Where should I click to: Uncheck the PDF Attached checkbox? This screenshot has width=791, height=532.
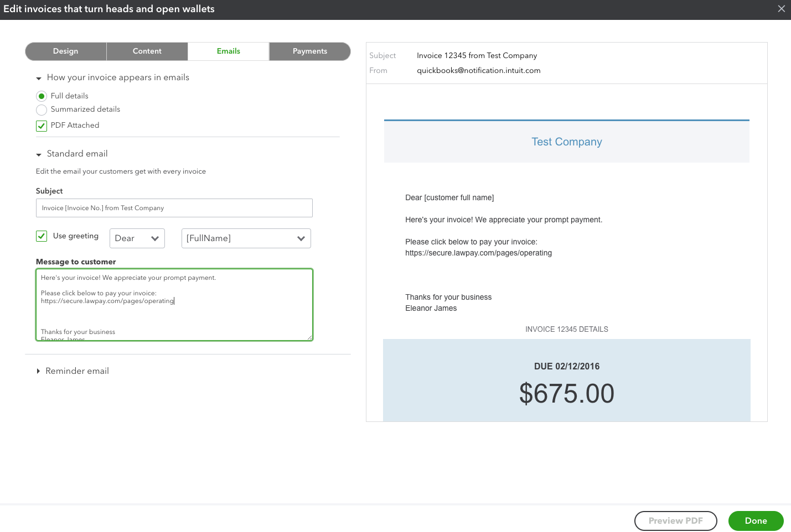pos(42,126)
